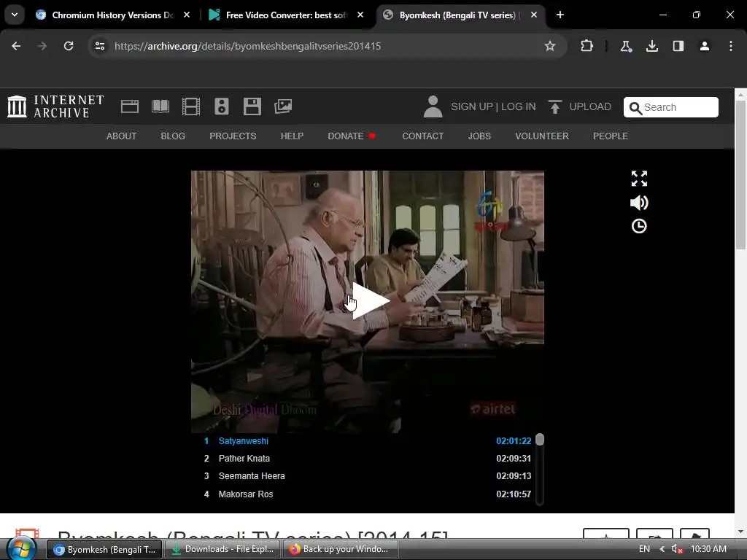The image size is (747, 560).
Task: Open the PROJECTS menu item
Action: (x=233, y=136)
